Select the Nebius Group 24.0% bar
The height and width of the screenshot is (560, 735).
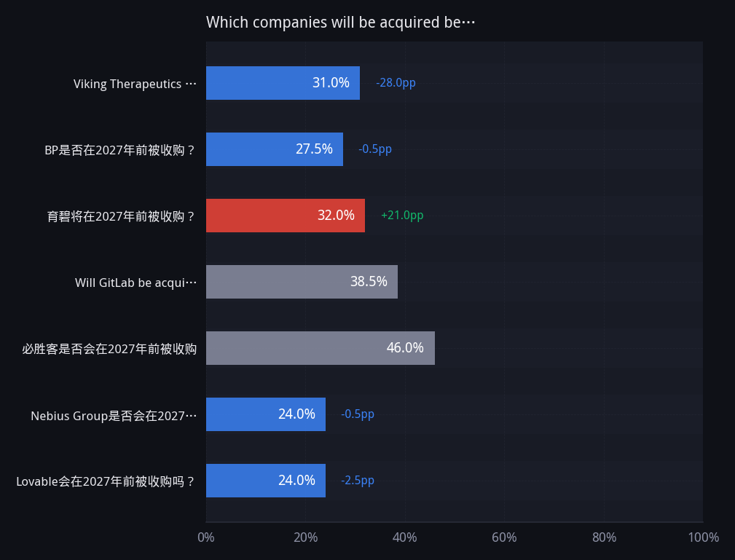coord(266,414)
